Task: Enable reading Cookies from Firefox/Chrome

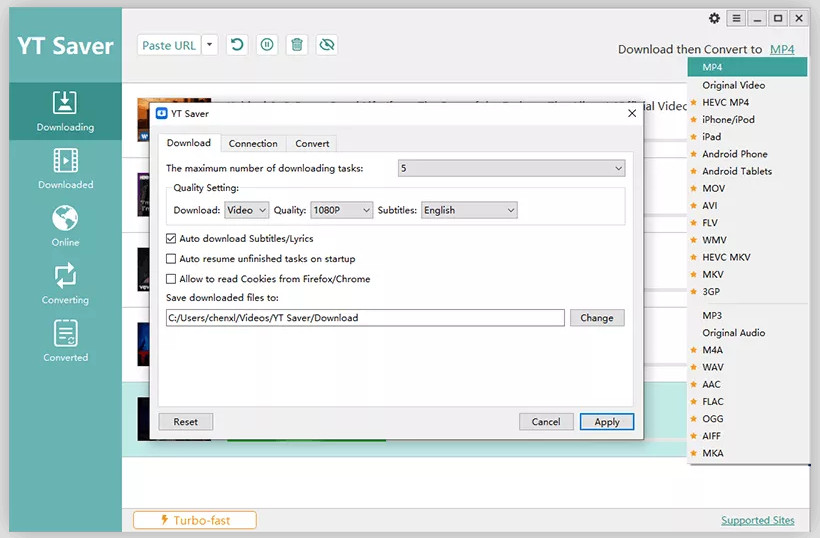Action: (x=171, y=279)
